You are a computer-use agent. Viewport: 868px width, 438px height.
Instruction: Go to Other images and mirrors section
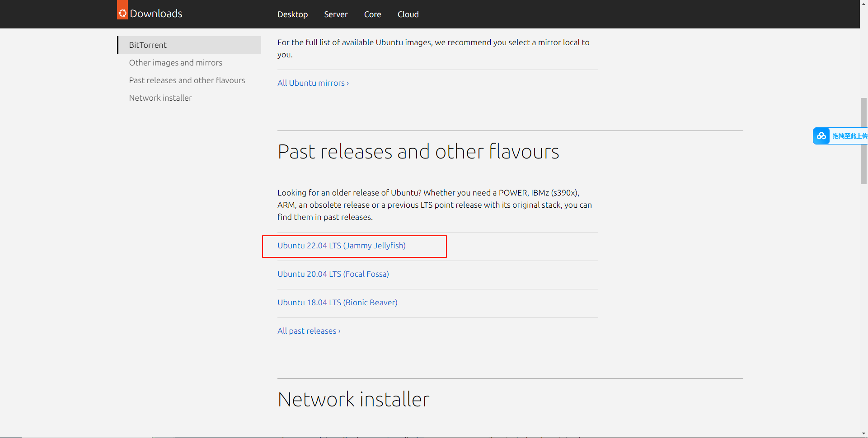175,63
